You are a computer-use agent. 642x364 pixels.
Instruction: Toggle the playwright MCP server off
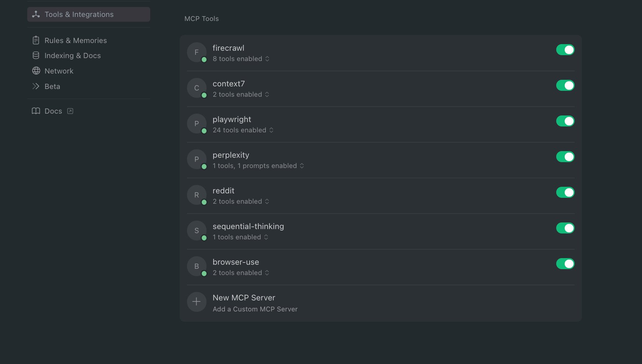565,121
